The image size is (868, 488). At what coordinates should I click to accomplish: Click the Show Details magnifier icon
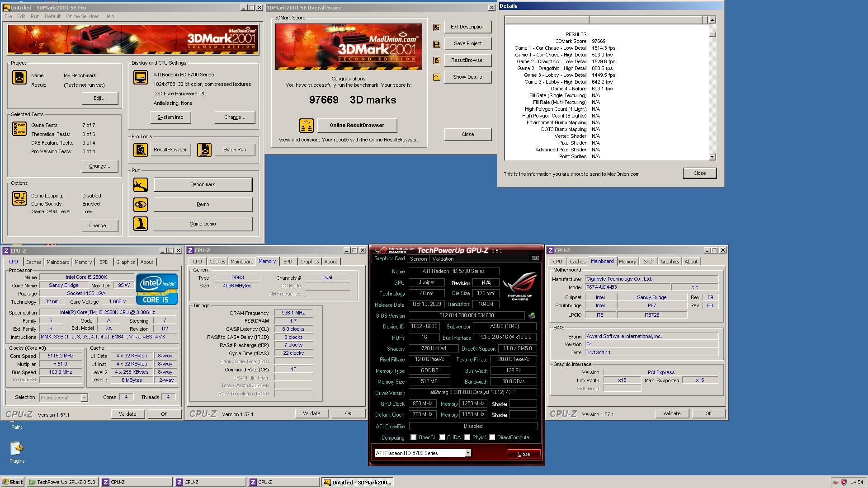tap(436, 77)
